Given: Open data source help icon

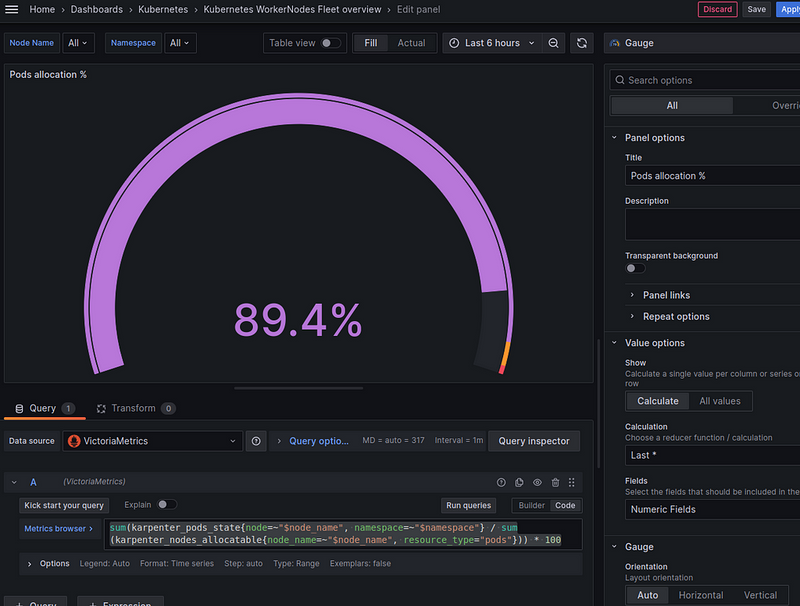Looking at the screenshot, I should pos(257,441).
